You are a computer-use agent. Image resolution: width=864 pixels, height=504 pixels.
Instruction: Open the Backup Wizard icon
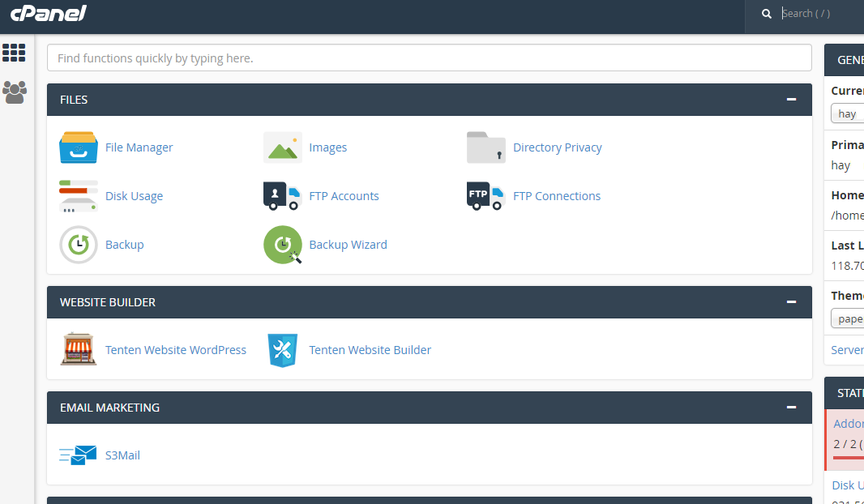click(283, 245)
